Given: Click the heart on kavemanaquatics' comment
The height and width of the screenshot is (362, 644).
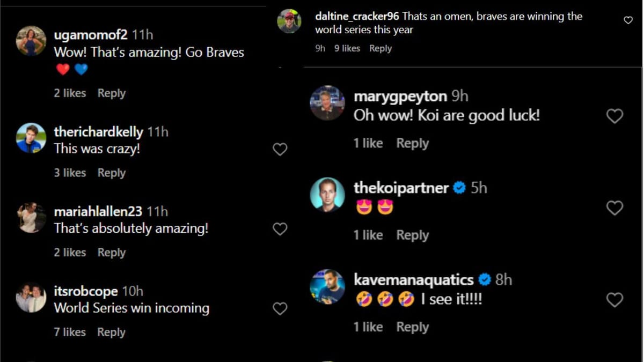Looking at the screenshot, I should [614, 298].
